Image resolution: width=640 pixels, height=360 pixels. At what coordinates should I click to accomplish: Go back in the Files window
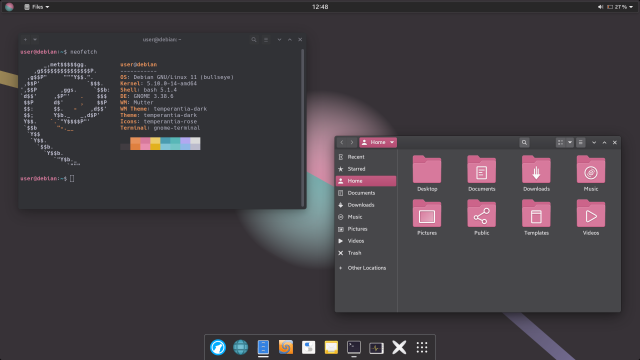tap(342, 142)
